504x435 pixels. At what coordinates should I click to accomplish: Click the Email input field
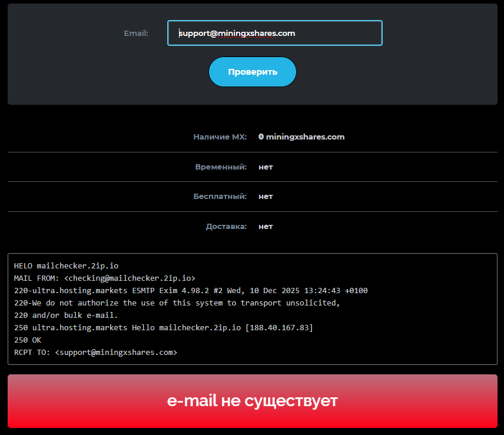point(275,33)
